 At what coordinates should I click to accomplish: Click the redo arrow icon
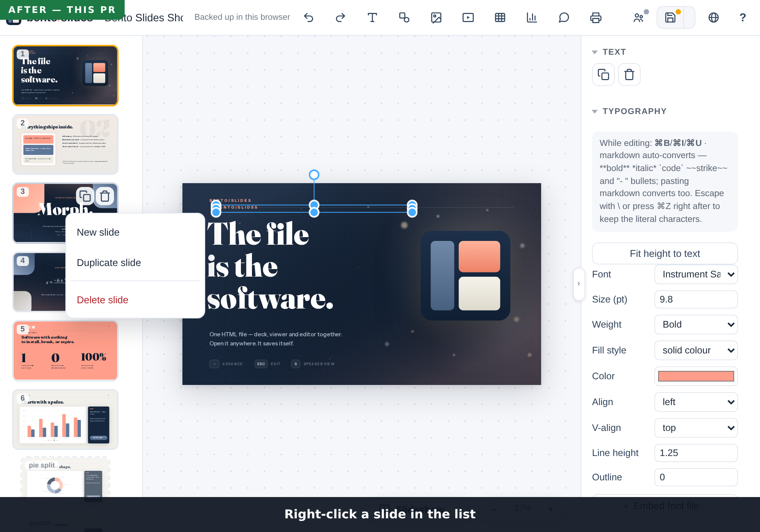[340, 17]
